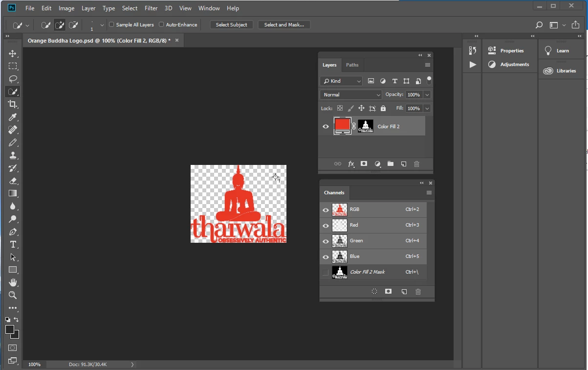
Task: Click the Add layer style fx icon
Action: (351, 164)
